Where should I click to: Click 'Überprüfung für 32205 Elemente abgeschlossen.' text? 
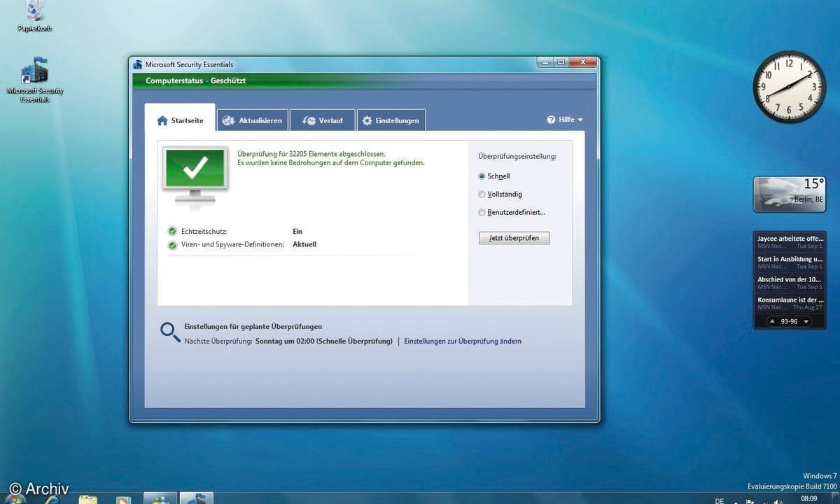(x=311, y=154)
